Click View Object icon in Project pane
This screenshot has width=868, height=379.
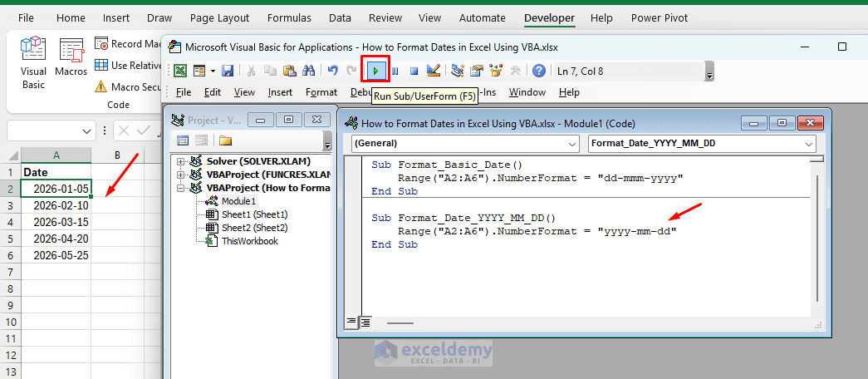coord(201,140)
